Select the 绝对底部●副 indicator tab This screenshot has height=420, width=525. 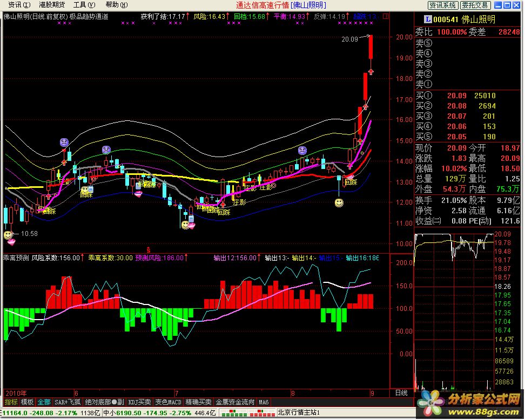point(104,402)
